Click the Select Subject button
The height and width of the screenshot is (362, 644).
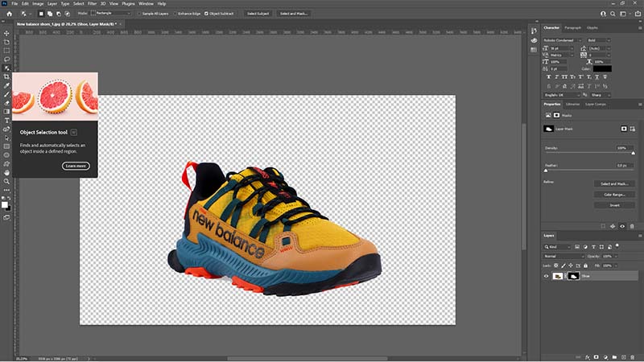258,14
